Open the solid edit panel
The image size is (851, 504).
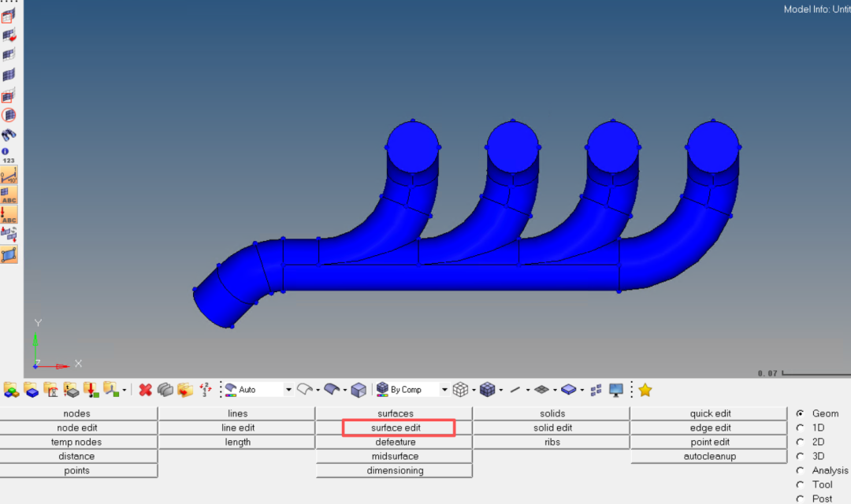click(552, 428)
